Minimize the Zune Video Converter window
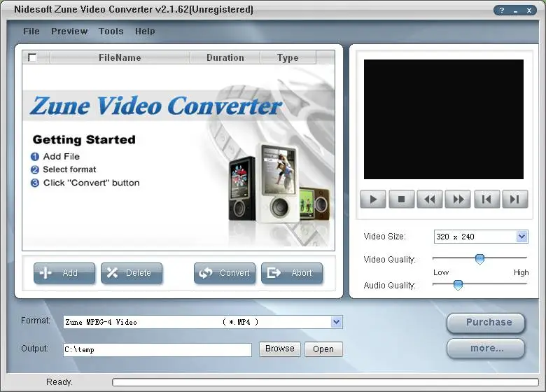Viewport: 546px width, 392px height. click(515, 10)
